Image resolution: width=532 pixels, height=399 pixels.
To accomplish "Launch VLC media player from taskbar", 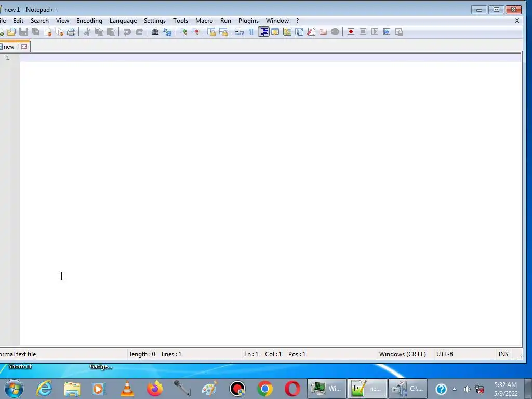I will coord(127,389).
